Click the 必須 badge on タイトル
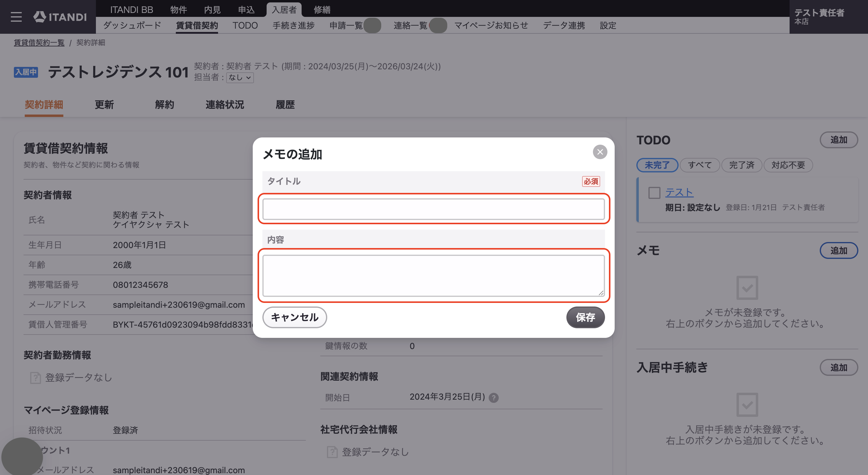Image resolution: width=868 pixels, height=475 pixels. click(x=591, y=181)
